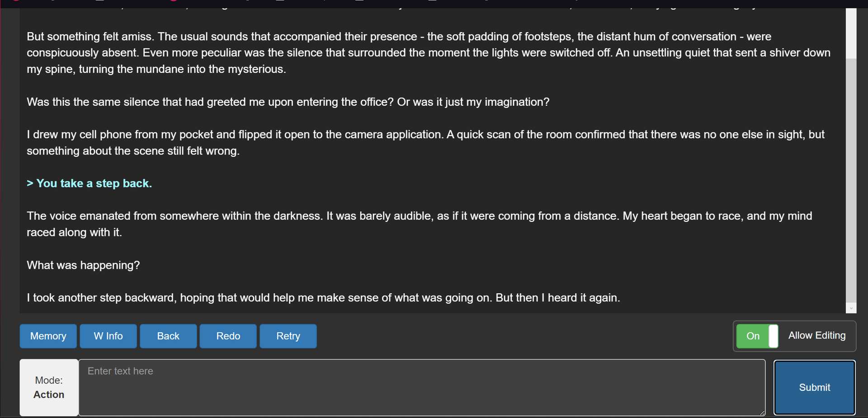Retry the last story generation
Image resolution: width=868 pixels, height=418 pixels.
pos(288,336)
